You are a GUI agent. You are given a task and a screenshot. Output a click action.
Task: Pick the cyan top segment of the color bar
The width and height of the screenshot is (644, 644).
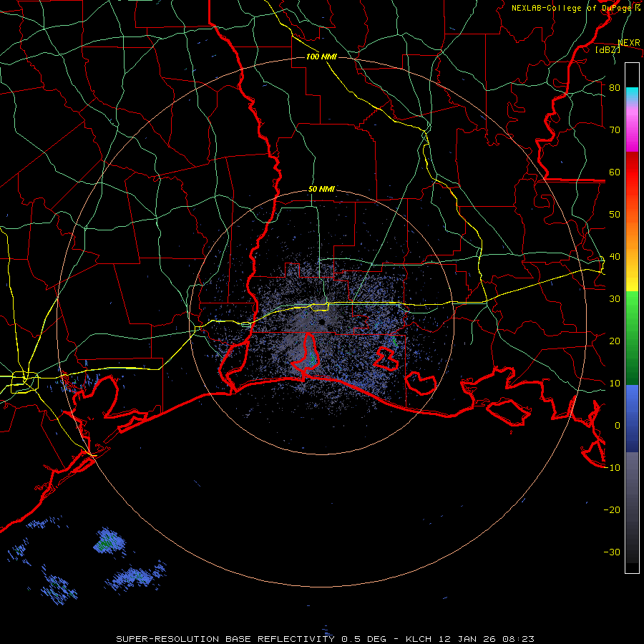coord(632,95)
